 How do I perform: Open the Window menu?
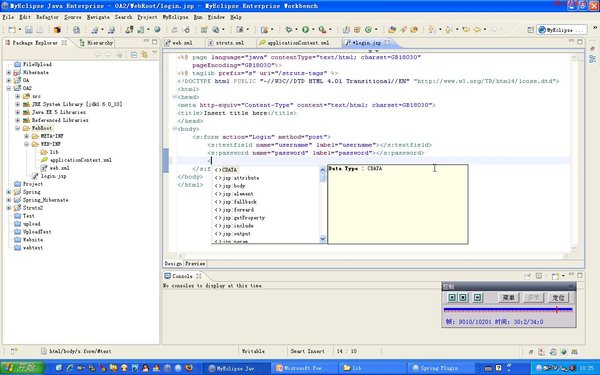[216, 17]
